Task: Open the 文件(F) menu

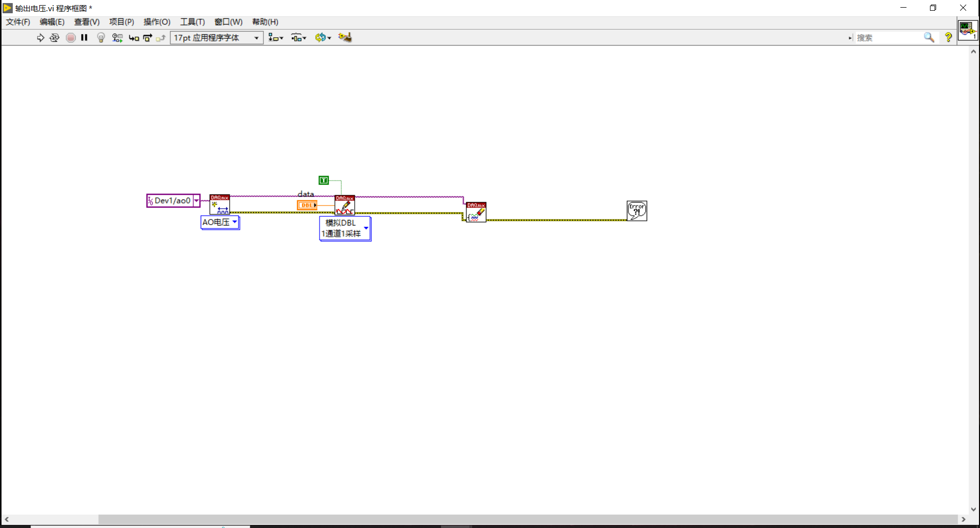Action: coord(18,22)
